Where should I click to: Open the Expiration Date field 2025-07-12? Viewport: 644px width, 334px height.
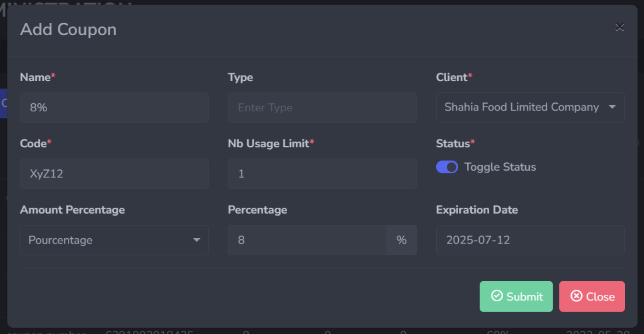click(530, 240)
